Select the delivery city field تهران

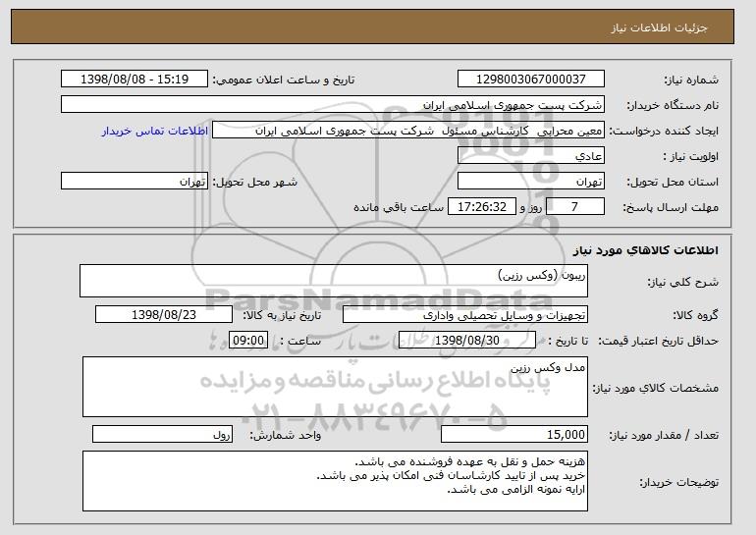pos(135,182)
